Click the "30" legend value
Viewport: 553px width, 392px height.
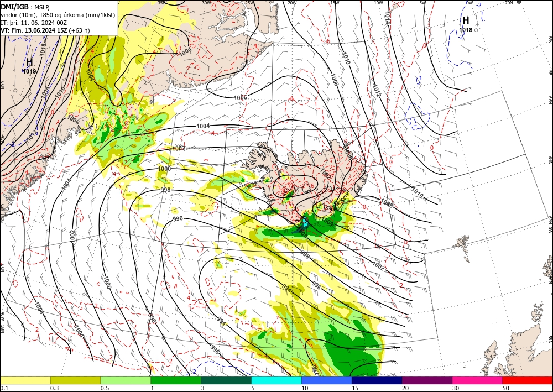[456, 388]
